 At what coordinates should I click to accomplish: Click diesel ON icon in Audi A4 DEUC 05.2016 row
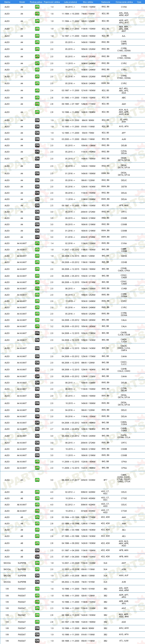[x=37, y=180]
